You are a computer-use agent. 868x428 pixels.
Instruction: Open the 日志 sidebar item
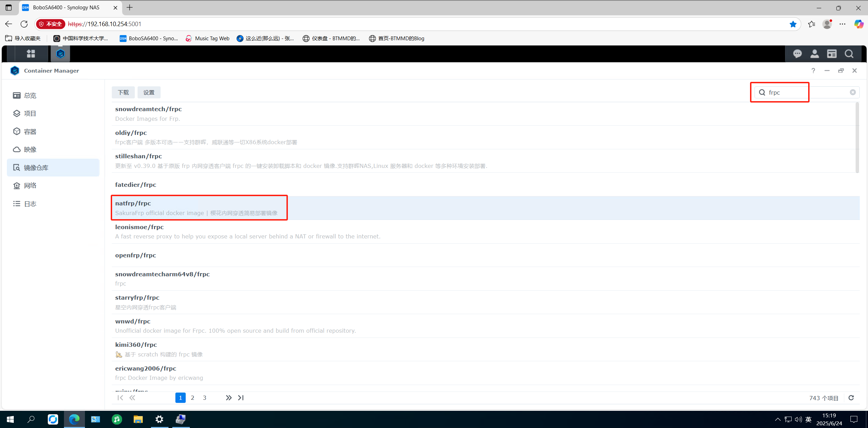pyautogui.click(x=30, y=204)
